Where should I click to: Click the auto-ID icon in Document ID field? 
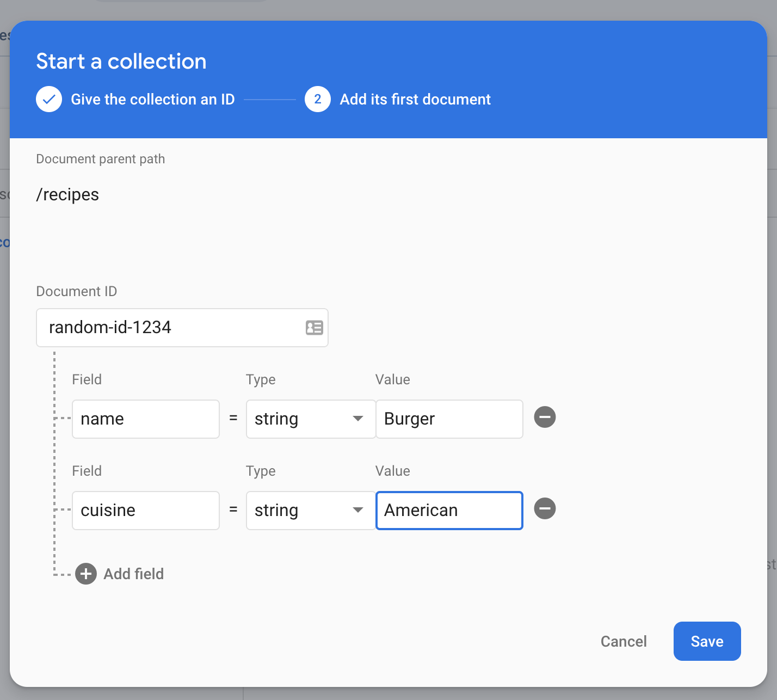click(314, 327)
